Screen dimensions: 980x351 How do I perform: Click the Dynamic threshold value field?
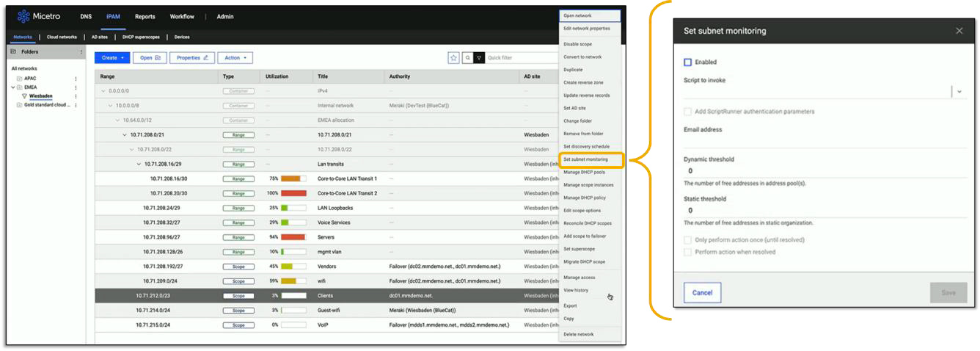coord(824,170)
